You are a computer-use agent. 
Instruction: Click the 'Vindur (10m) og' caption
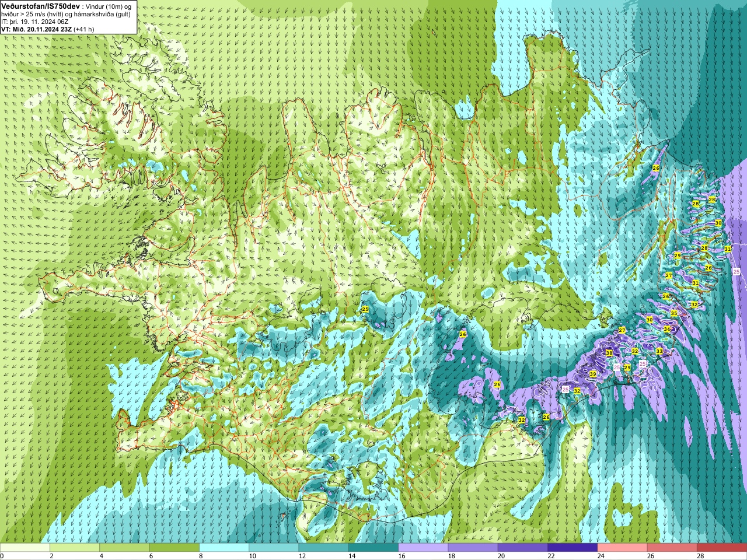click(x=108, y=6)
